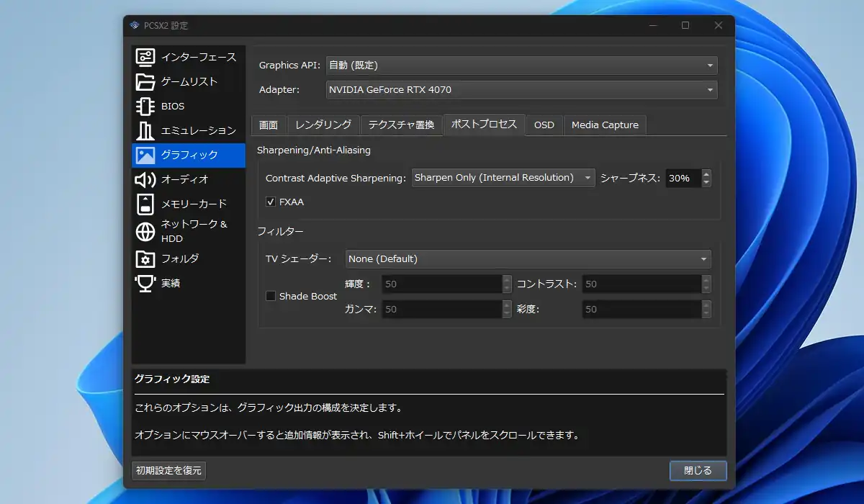This screenshot has width=864, height=504.
Task: Select the 実績 trophy icon
Action: [x=145, y=283]
